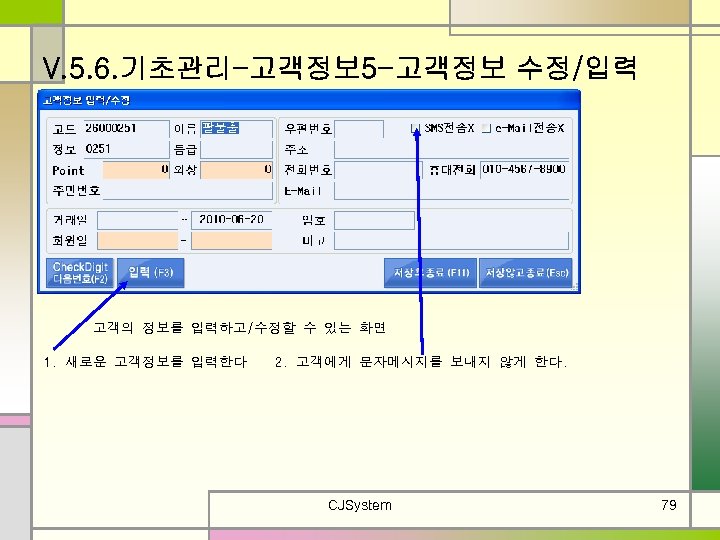Click the 회원일 start date field
The width and height of the screenshot is (720, 540).
click(138, 241)
